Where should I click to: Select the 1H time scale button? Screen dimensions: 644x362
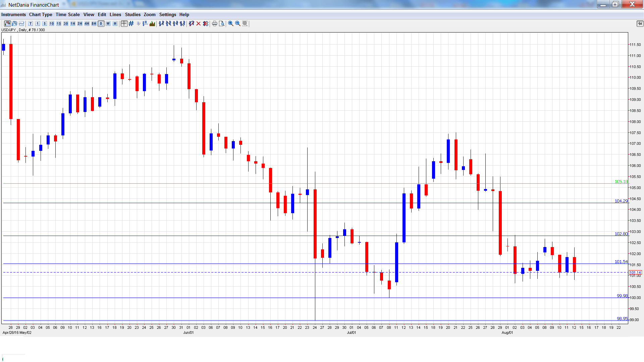[73, 23]
